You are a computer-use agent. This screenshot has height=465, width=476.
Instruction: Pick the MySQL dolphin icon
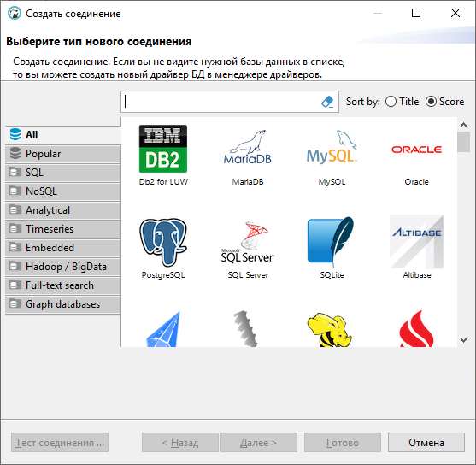point(332,147)
